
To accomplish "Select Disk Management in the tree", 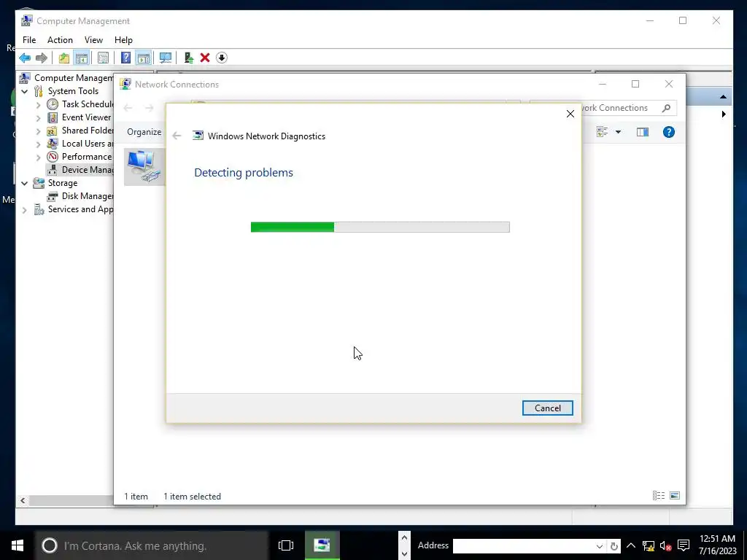I will [x=80, y=196].
